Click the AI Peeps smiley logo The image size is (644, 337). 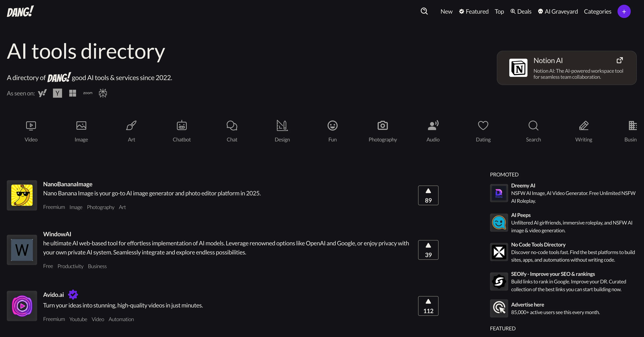pyautogui.click(x=499, y=223)
